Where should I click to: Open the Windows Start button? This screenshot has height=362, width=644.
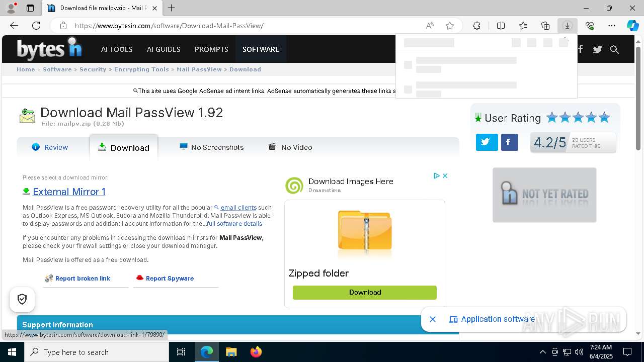12,352
